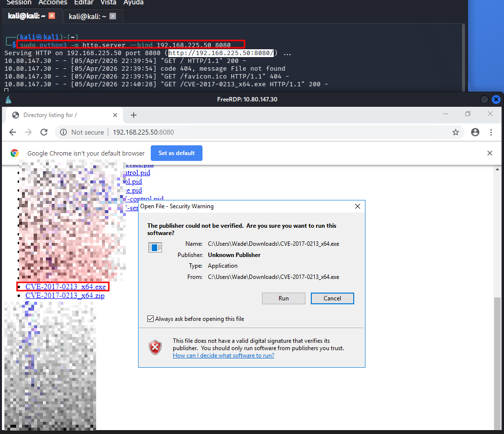Open the Chrome profile avatar icon
Viewport: 504px width, 434px height.
[x=475, y=132]
